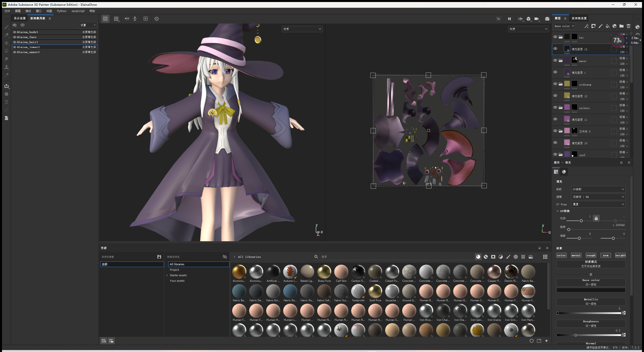The width and height of the screenshot is (644, 352).
Task: Click the camera screenshot icon above viewport
Action: click(x=547, y=19)
